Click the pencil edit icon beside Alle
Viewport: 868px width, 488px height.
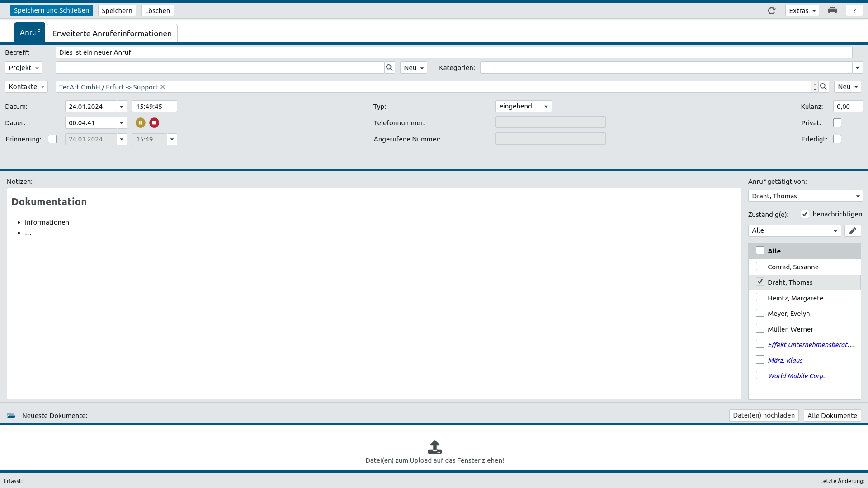click(x=853, y=231)
